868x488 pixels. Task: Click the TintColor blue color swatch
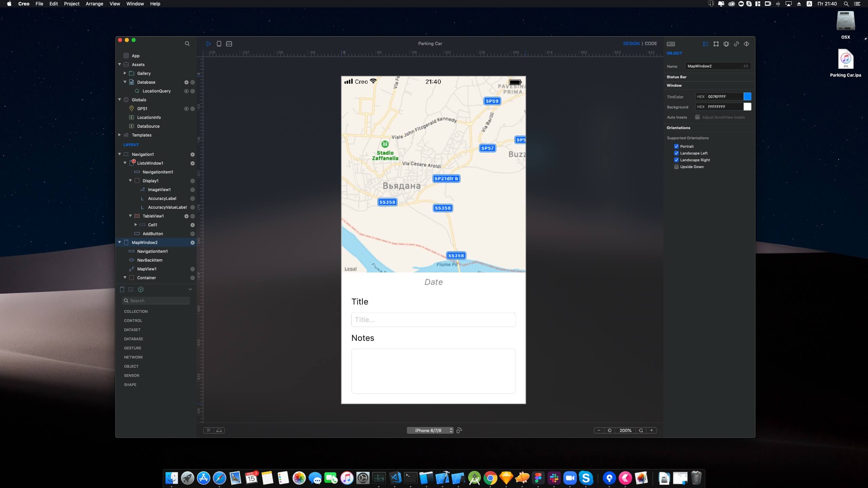pyautogui.click(x=747, y=97)
